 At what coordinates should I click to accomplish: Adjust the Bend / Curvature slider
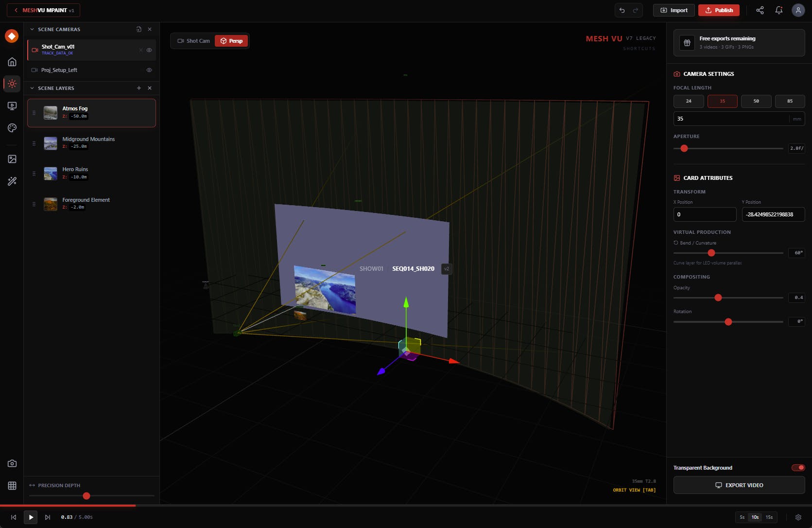[x=728, y=253]
